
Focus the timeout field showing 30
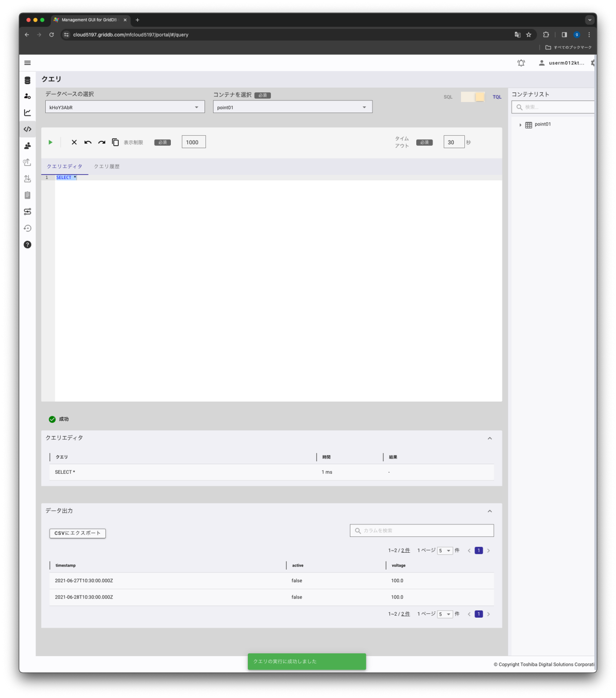(x=454, y=142)
